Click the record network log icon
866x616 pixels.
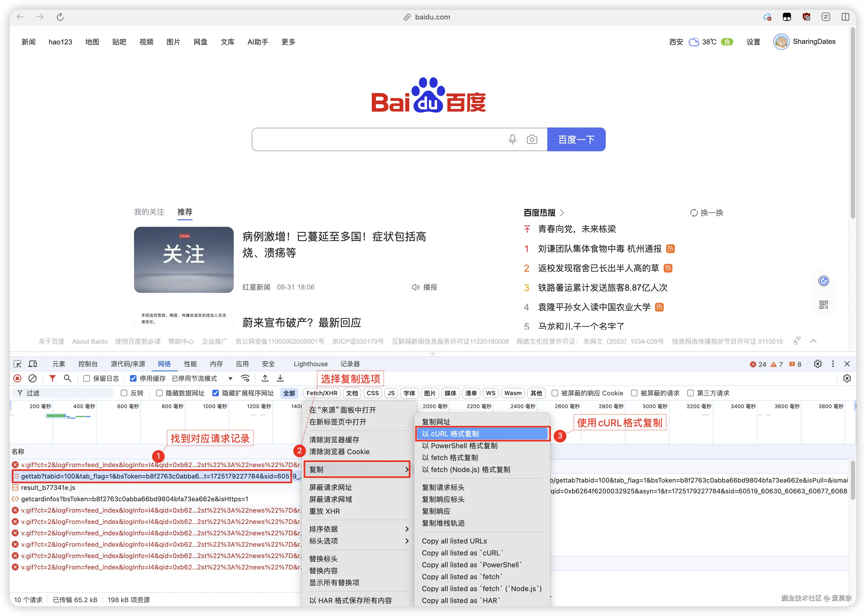coord(17,378)
